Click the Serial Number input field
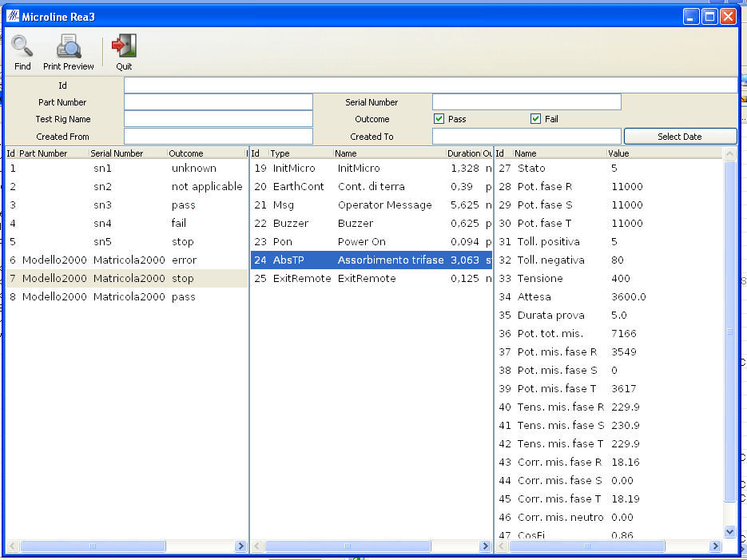The height and width of the screenshot is (560, 747). (x=526, y=101)
